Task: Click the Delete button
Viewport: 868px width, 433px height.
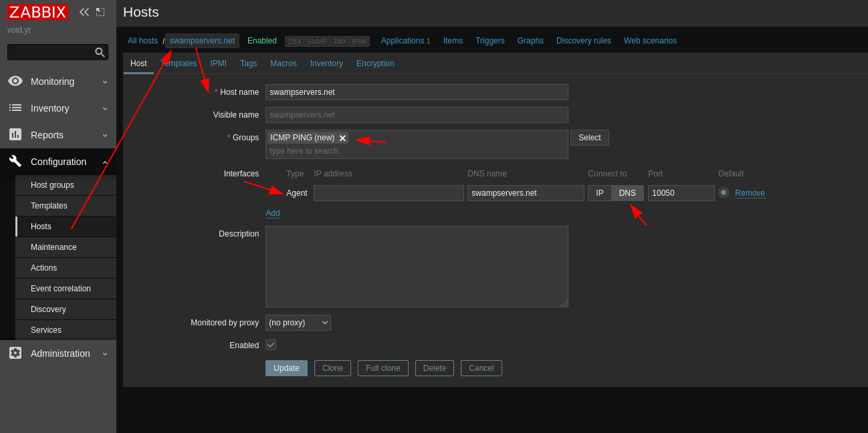Action: pyautogui.click(x=435, y=368)
